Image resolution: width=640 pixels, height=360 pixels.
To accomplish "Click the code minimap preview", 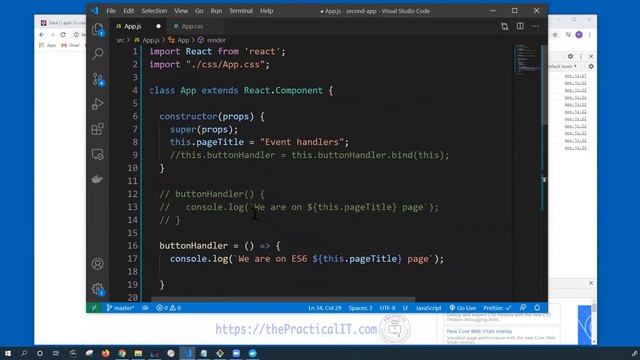I will tap(527, 59).
